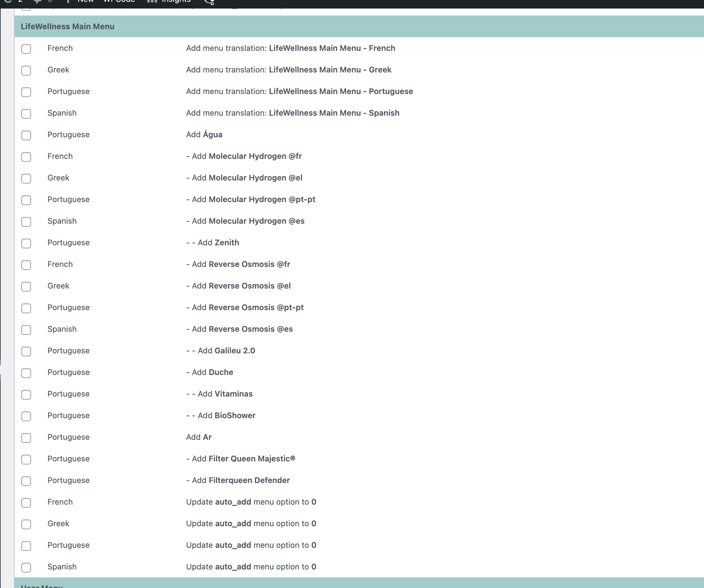Check French LifeWellness Main Menu translation checkbox
704x588 pixels.
coord(26,49)
